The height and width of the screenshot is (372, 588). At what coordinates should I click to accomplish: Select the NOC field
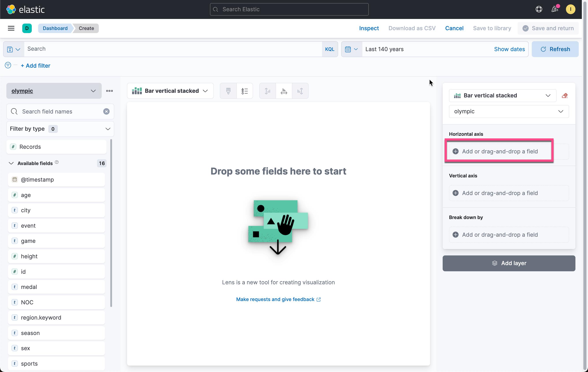pyautogui.click(x=56, y=302)
